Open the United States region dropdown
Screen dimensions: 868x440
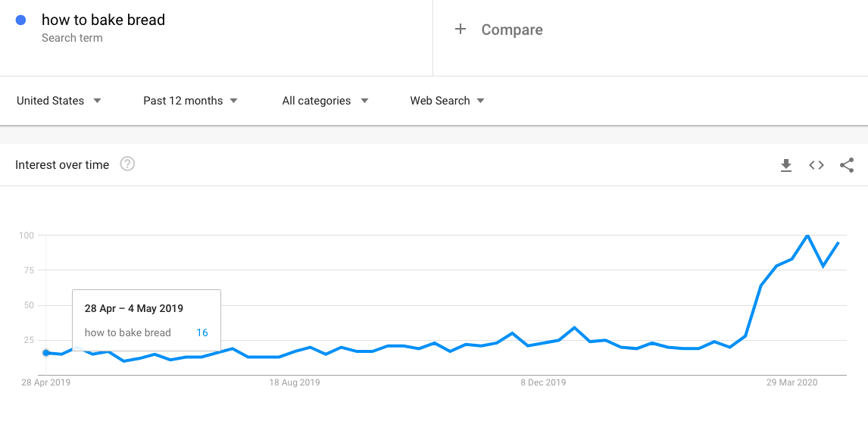pyautogui.click(x=58, y=101)
